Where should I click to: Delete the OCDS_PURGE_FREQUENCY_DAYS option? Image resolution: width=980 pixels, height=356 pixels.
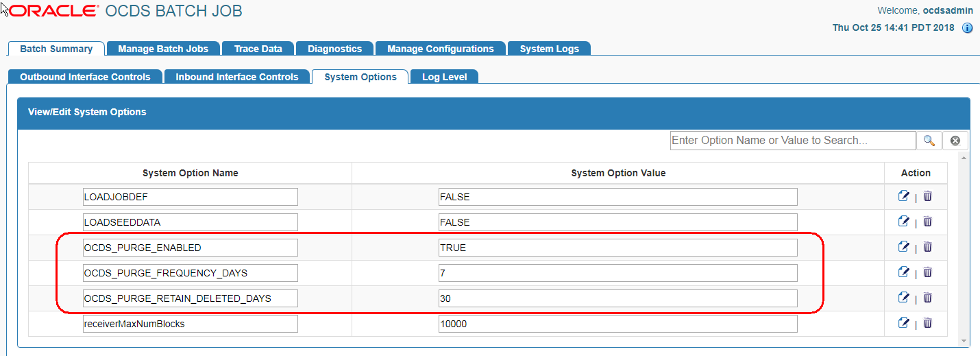pos(927,272)
